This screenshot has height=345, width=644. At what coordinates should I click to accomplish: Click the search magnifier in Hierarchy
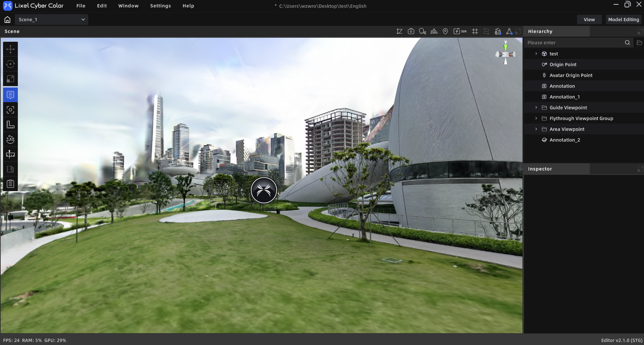click(x=627, y=42)
